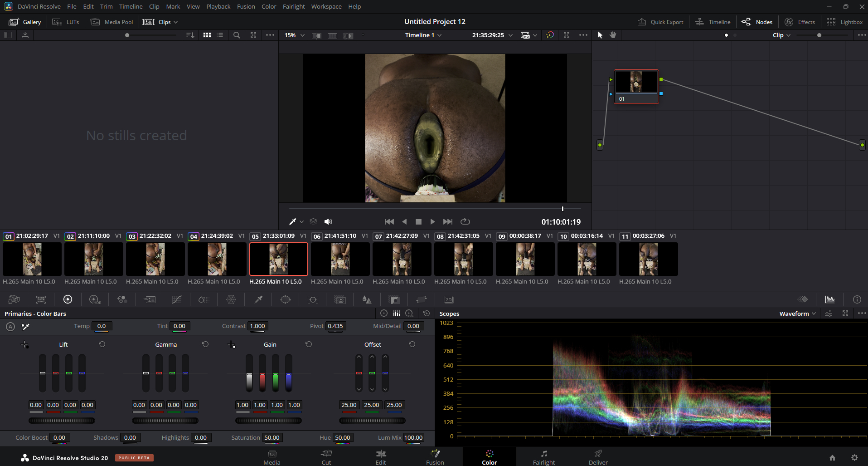Select clip 07 thumbnail in the clip strip

point(402,259)
